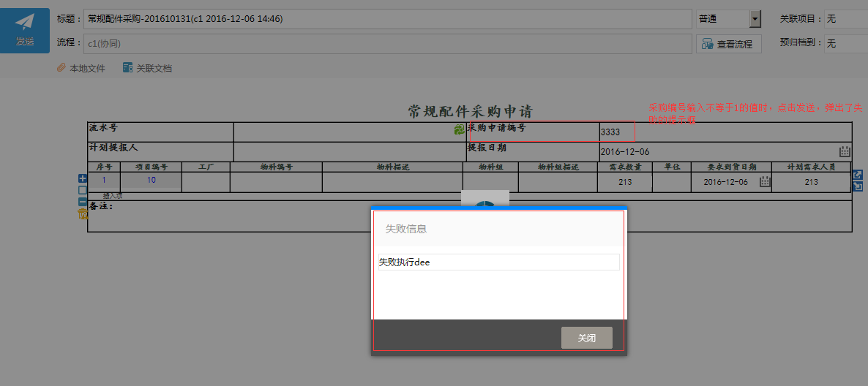Click the 查看流程 button
Image resolution: width=868 pixels, height=386 pixels.
click(728, 44)
